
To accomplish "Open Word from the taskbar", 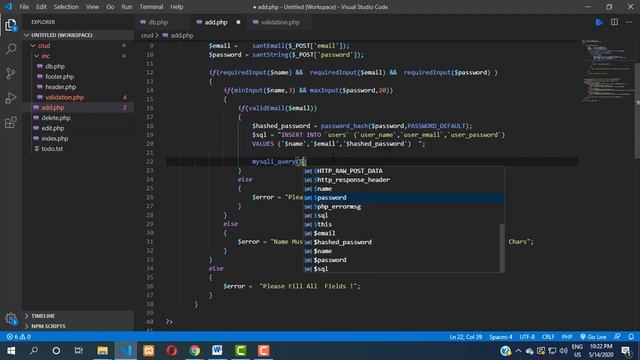I will (x=217, y=351).
